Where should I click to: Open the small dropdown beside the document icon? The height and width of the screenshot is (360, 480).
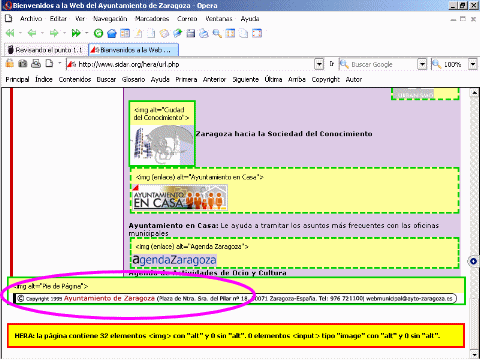60,63
